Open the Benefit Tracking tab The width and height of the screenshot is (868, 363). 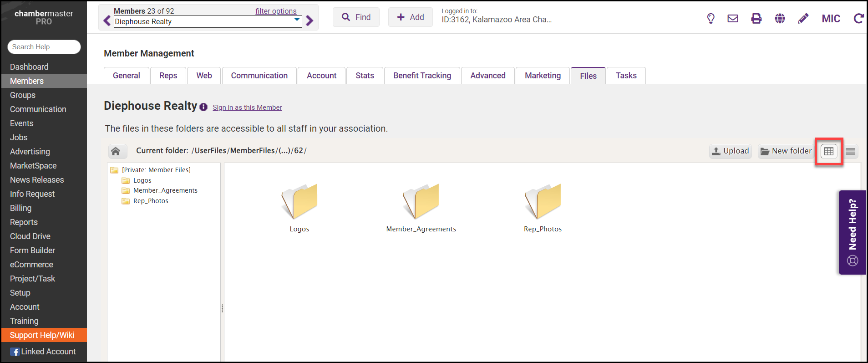point(422,76)
